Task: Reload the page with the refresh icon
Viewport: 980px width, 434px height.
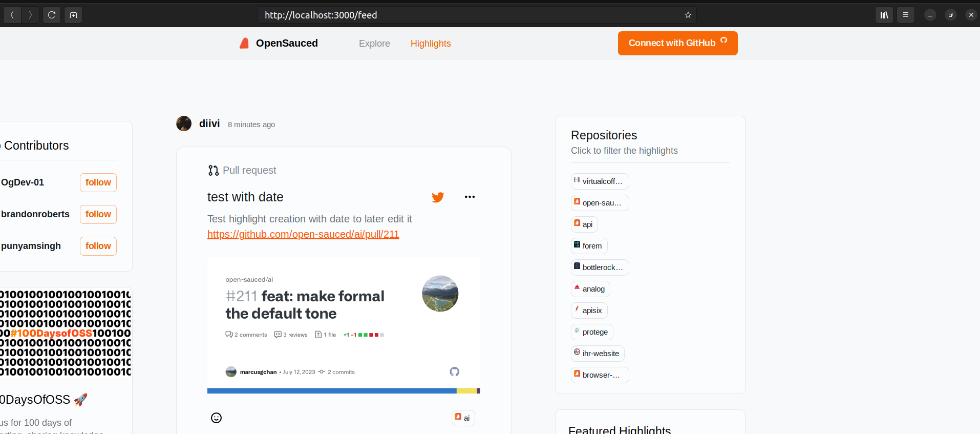Action: [x=52, y=15]
